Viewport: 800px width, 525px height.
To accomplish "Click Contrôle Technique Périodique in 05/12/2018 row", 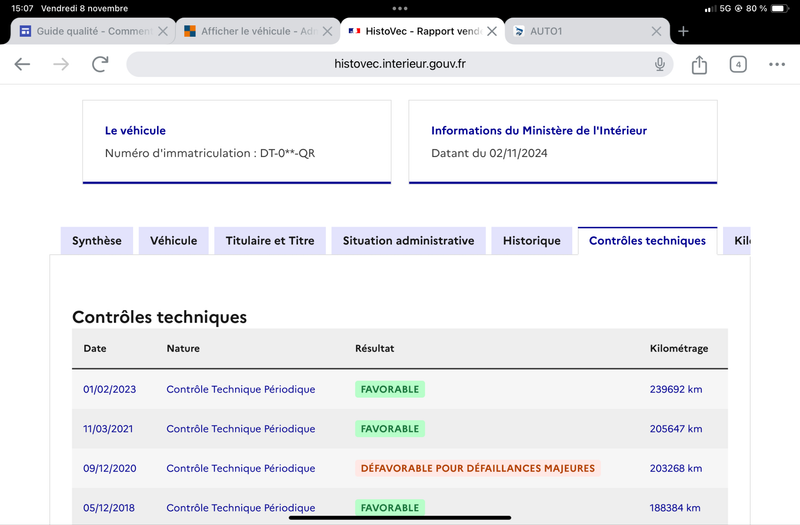I will (x=241, y=508).
